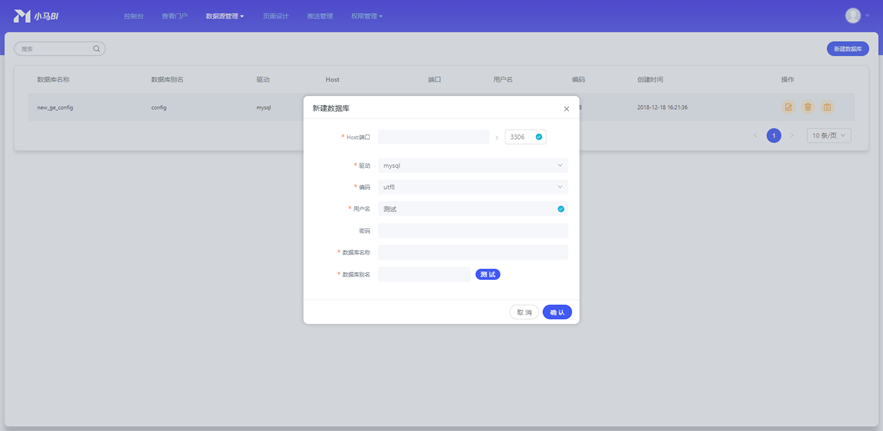Open the 权限管理 menu
Image resolution: width=883 pixels, height=431 pixels.
tap(366, 16)
